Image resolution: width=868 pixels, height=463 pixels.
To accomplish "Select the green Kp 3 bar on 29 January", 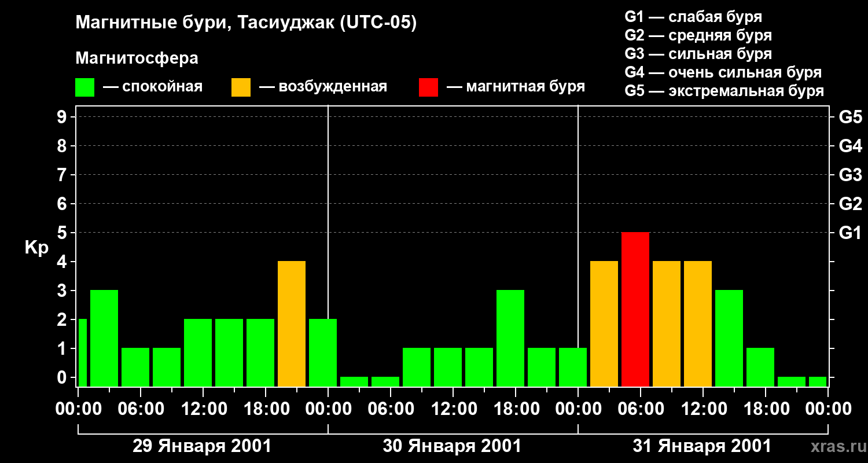I will click(x=104, y=338).
